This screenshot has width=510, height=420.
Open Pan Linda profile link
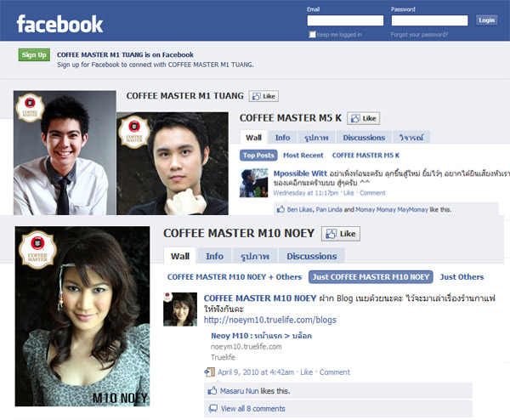(329, 209)
